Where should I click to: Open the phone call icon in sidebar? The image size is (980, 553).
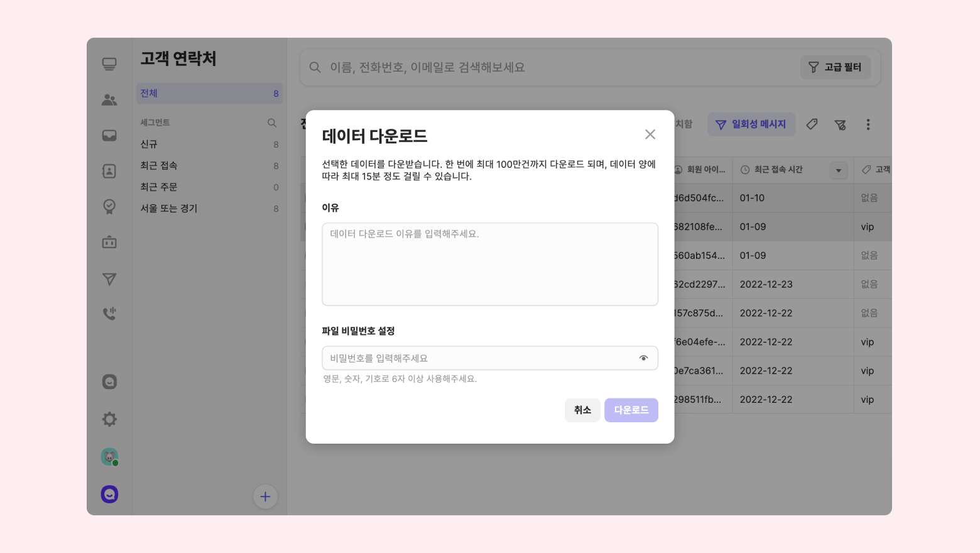pyautogui.click(x=109, y=313)
